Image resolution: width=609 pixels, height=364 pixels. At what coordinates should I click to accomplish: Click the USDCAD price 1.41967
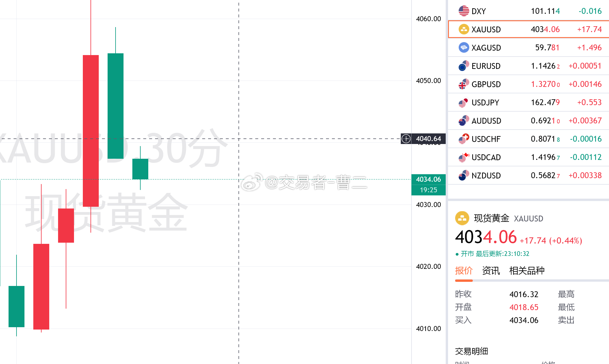[x=545, y=157]
